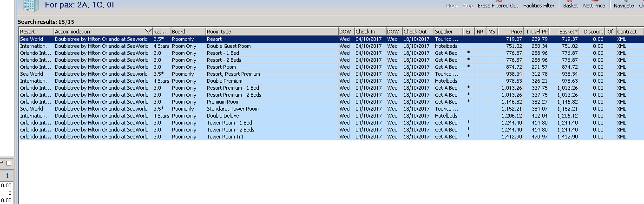644x204 pixels.
Task: Sort by the Supplier column header
Action: (x=448, y=32)
